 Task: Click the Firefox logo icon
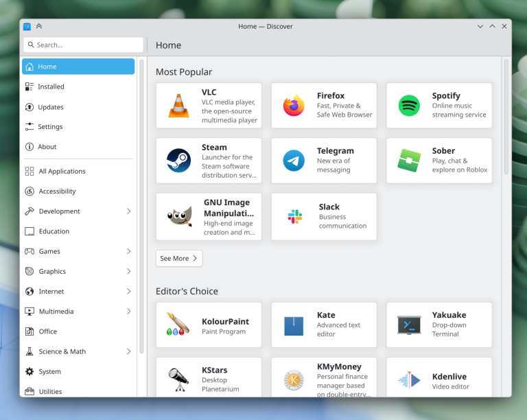click(x=294, y=106)
